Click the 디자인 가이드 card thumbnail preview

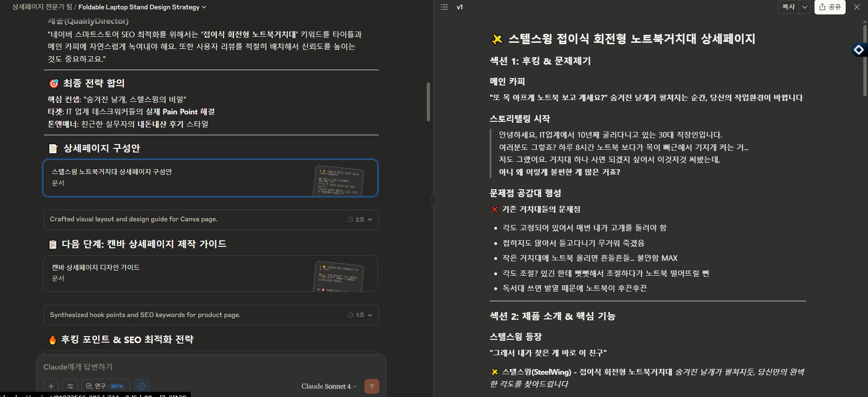(x=339, y=277)
